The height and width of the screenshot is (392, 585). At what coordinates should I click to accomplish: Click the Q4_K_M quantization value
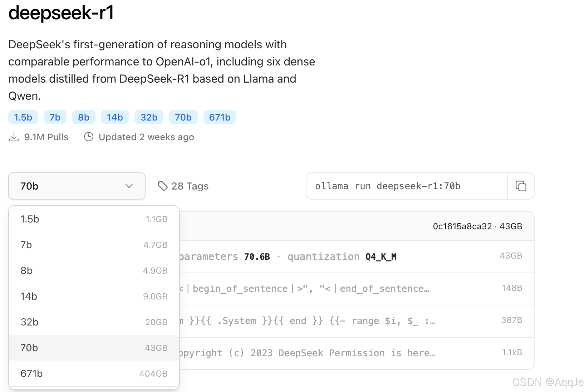pyautogui.click(x=381, y=257)
